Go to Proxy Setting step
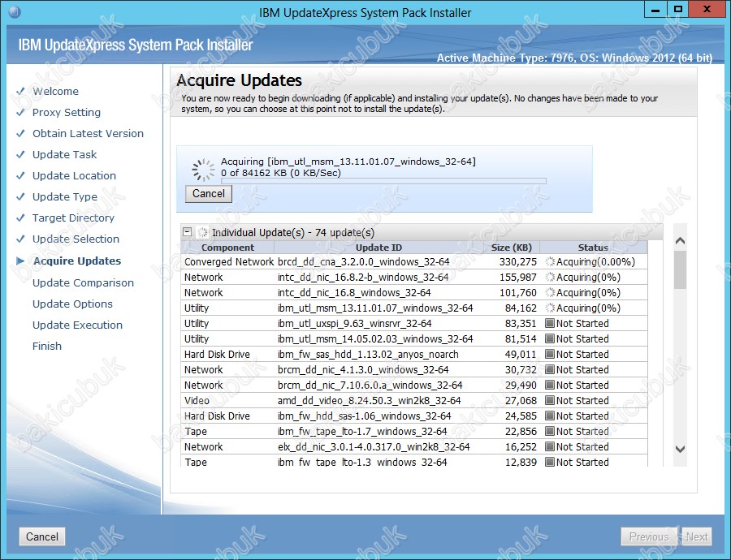Screen dimensions: 731x560 67,112
